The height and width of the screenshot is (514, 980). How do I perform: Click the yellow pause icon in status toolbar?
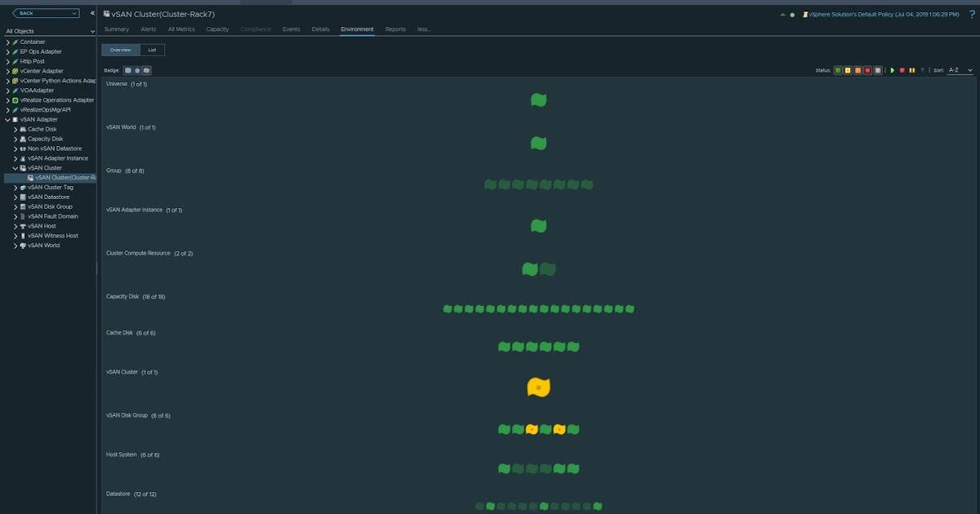click(911, 71)
